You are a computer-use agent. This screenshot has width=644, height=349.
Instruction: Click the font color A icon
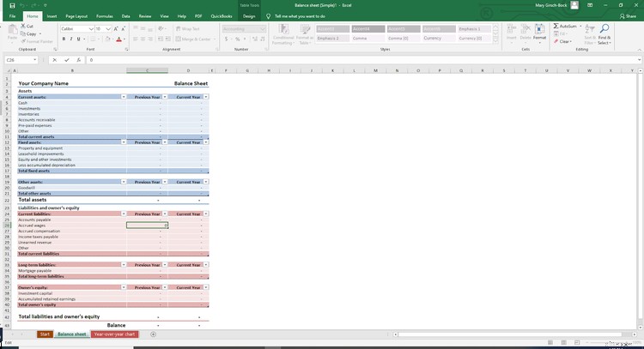click(118, 39)
